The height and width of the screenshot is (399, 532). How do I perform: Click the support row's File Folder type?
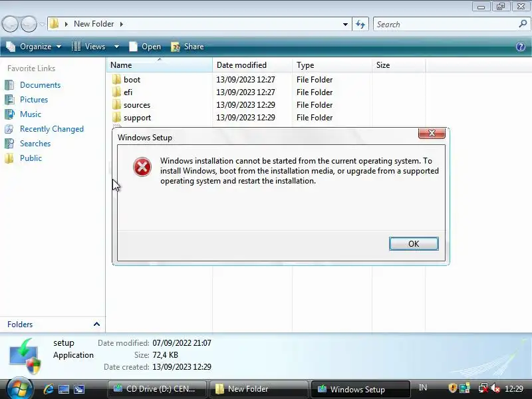[315, 118]
